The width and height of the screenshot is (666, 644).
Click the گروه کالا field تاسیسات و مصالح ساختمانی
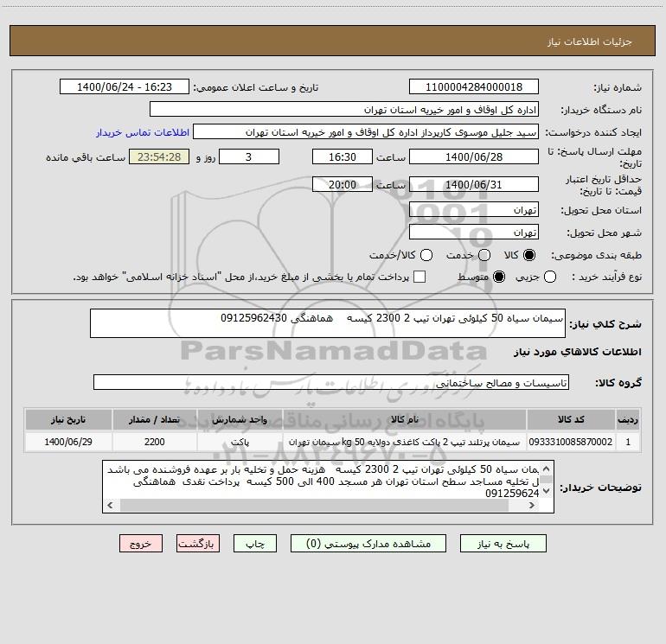coord(331,382)
